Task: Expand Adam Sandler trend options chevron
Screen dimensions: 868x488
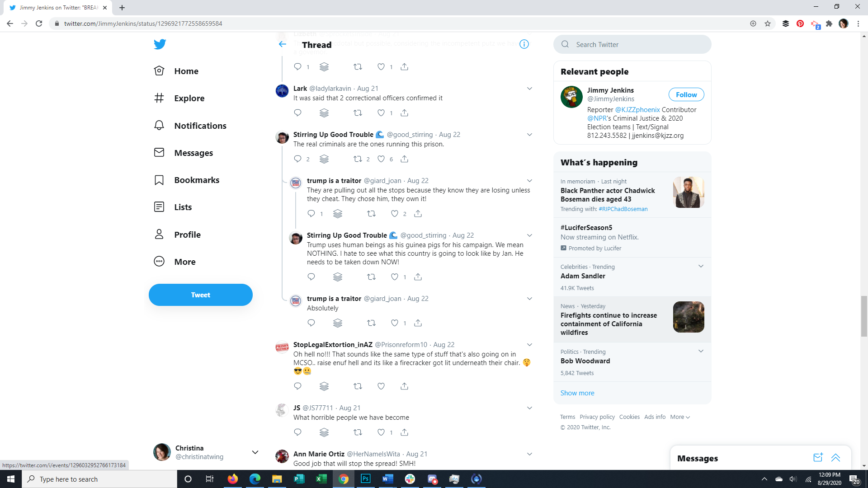Action: coord(701,266)
